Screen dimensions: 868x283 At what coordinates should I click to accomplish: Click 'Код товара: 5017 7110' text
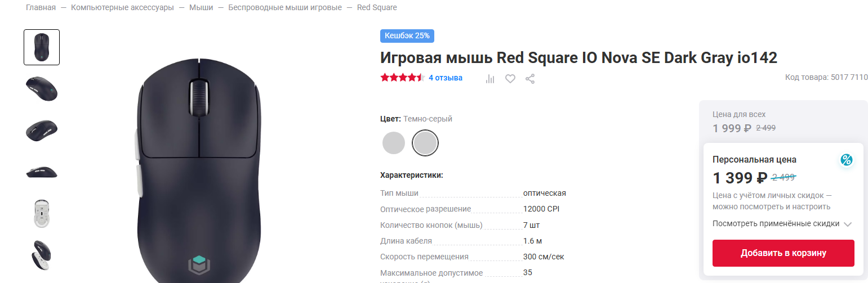coord(826,77)
